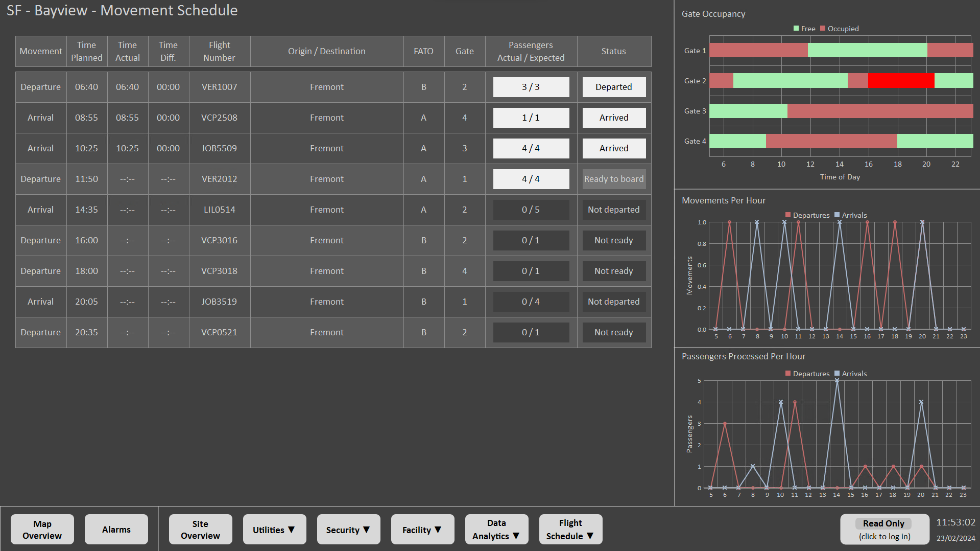Viewport: 980px width, 551px height.
Task: Click planned time 20:05
Action: (x=87, y=302)
